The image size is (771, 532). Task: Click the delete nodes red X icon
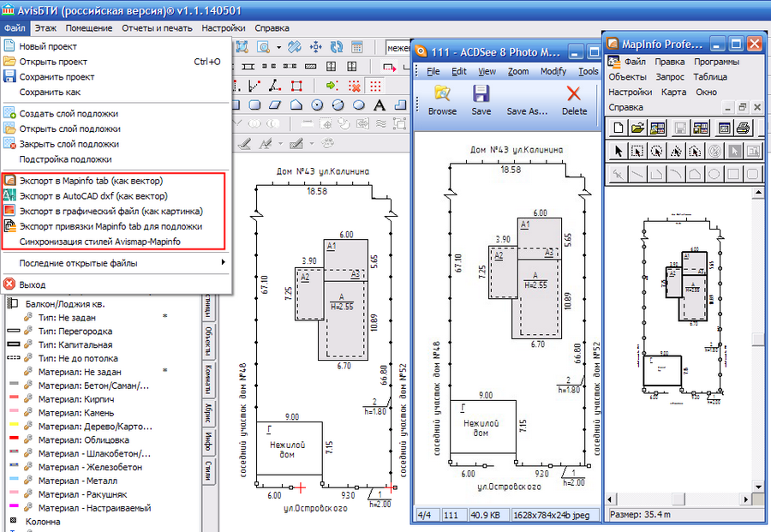coord(354,86)
